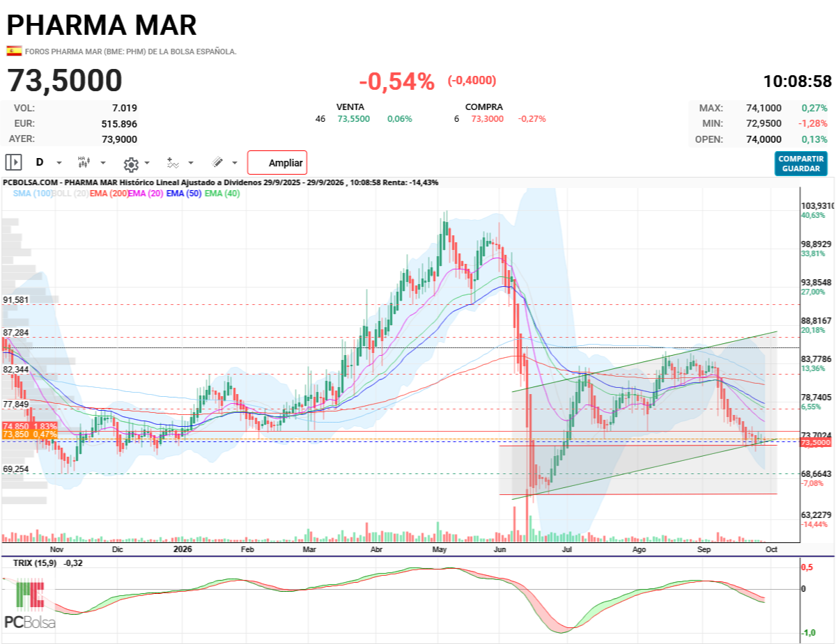The height and width of the screenshot is (644, 836).
Task: Click the Compartir Guardar button
Action: [x=801, y=164]
